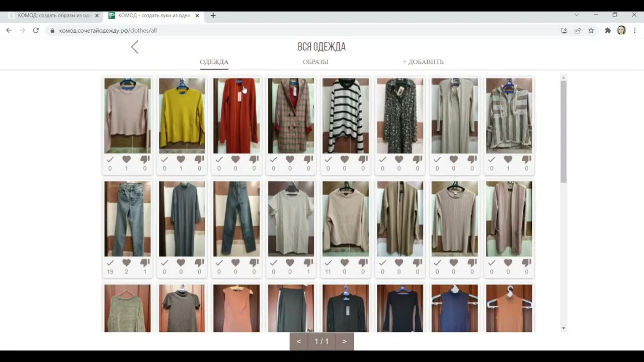This screenshot has width=644, height=362.
Task: Click the heart under the gray turtleneck dress
Action: (181, 262)
